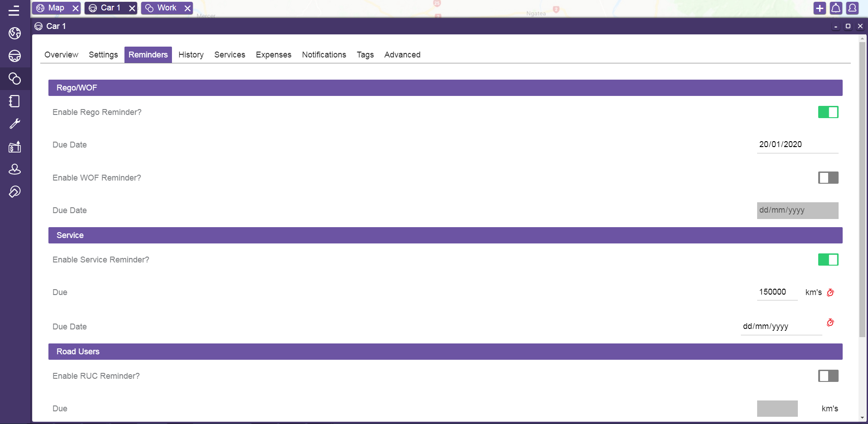Toggle Enable Service Reminder switch
The image size is (868, 424).
(828, 260)
